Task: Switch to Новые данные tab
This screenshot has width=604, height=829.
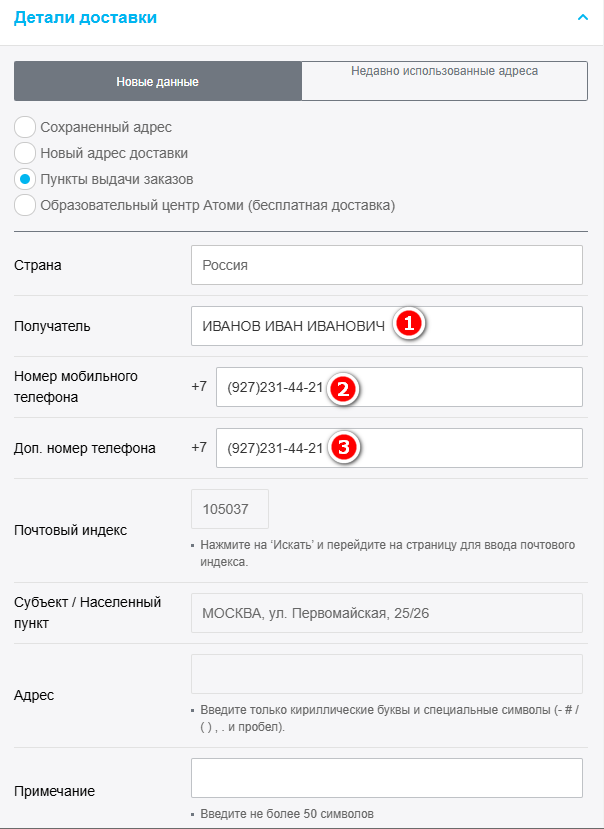Action: [x=157, y=81]
